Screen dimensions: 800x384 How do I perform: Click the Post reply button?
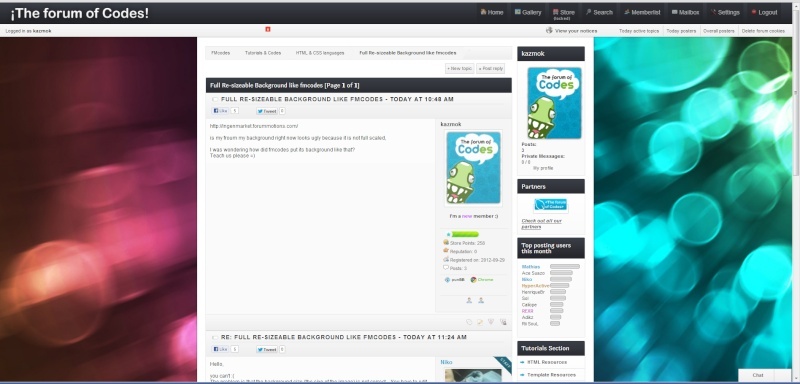490,68
